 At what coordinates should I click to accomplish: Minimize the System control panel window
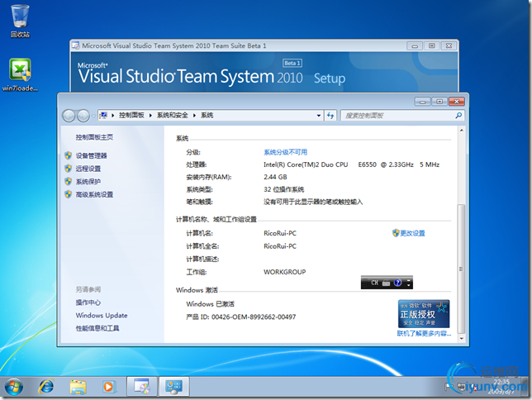tap(422, 102)
